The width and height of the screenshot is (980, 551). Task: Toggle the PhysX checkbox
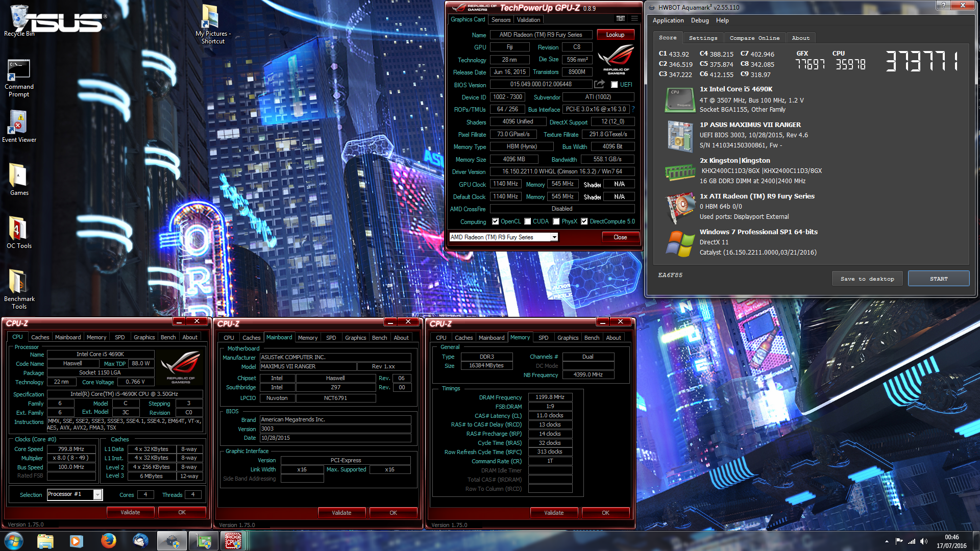pos(556,221)
